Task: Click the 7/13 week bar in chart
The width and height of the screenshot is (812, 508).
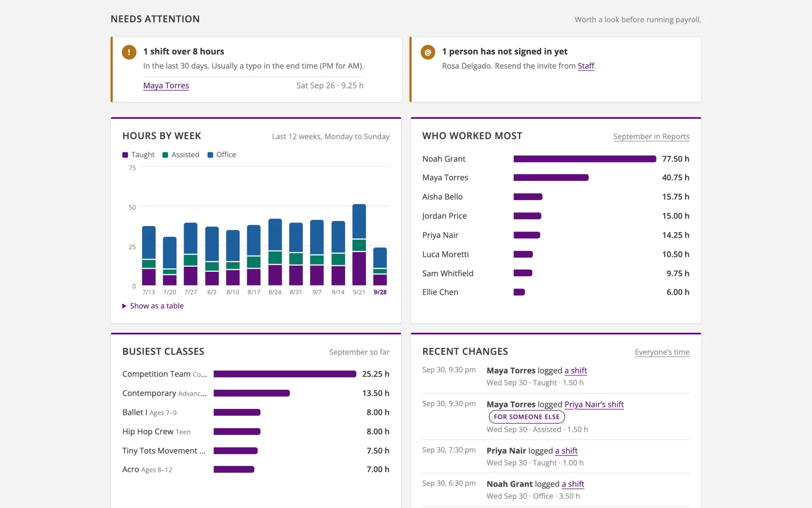Action: pos(149,256)
